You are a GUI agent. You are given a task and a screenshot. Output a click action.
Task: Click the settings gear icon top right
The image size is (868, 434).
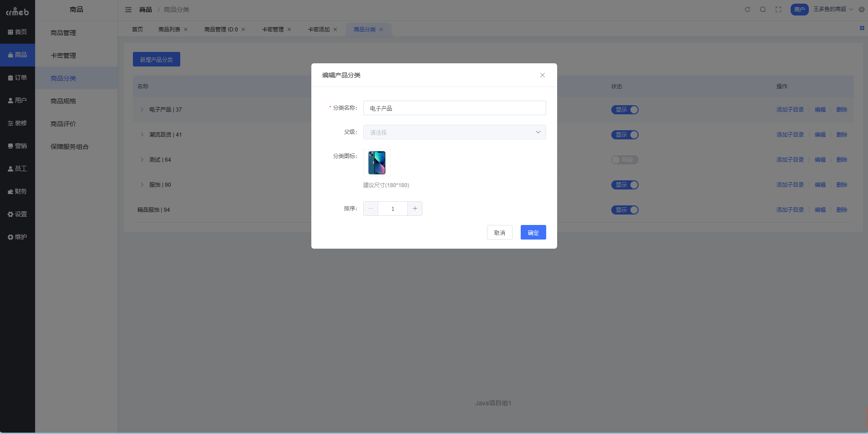tap(862, 10)
